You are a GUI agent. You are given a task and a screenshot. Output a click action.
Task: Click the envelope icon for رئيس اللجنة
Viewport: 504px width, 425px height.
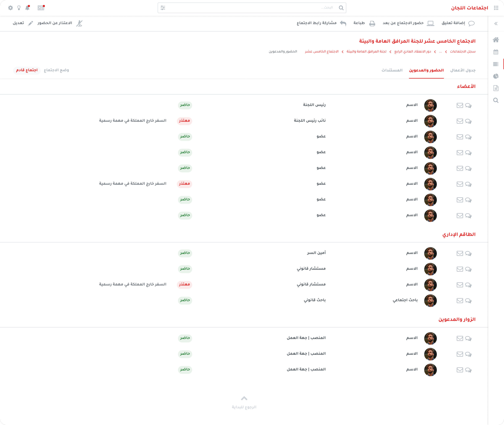(460, 105)
